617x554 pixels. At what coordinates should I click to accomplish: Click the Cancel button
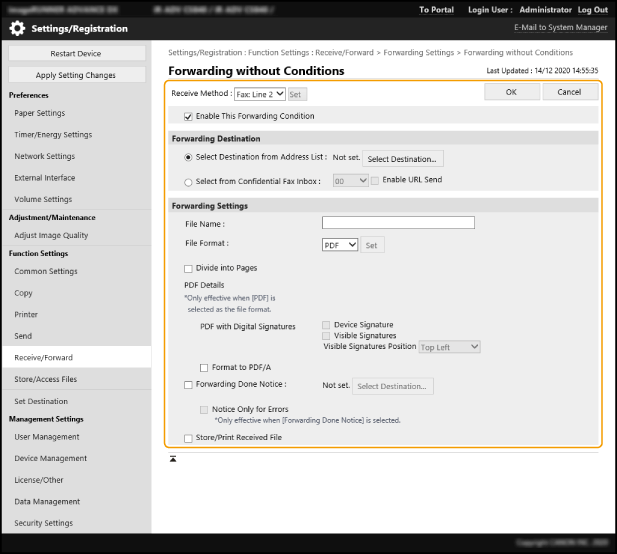[x=569, y=92]
